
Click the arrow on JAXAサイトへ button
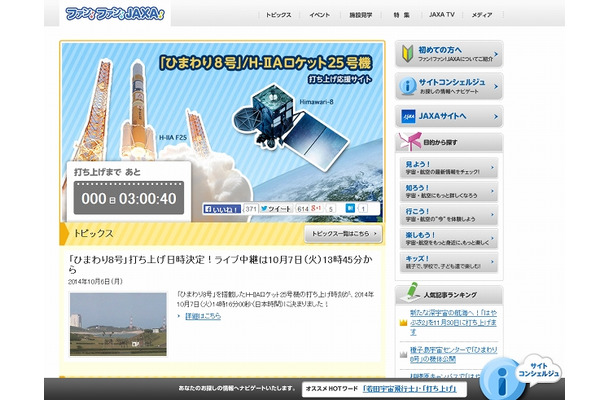pos(496,116)
